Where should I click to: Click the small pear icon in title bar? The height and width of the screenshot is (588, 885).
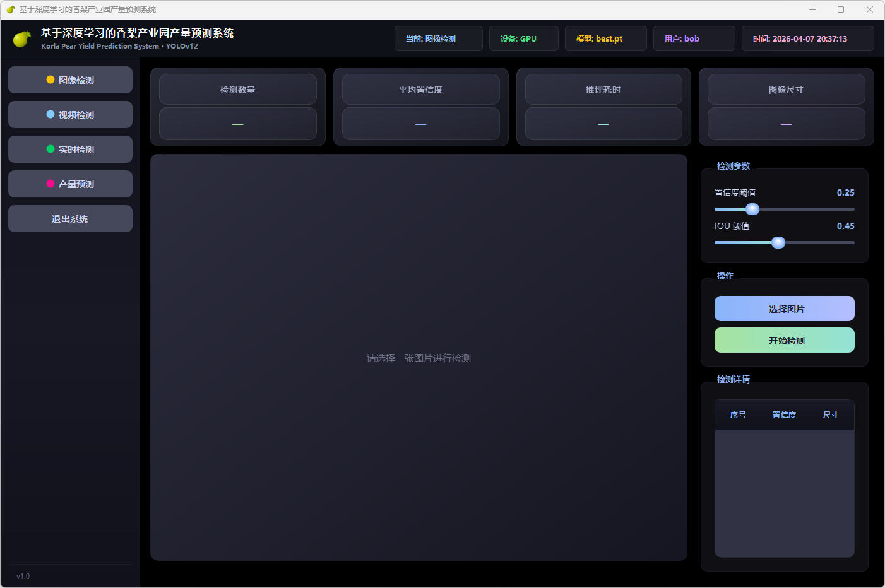(11, 9)
